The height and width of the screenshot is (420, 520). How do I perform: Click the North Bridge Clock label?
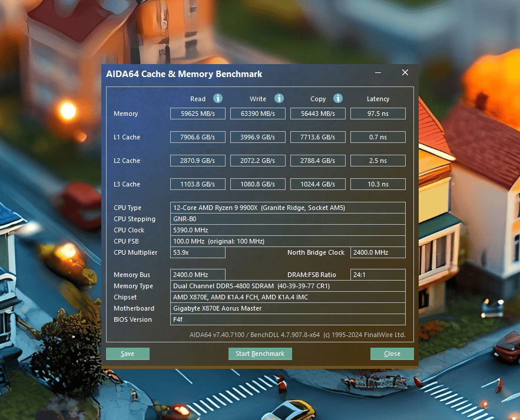point(316,252)
